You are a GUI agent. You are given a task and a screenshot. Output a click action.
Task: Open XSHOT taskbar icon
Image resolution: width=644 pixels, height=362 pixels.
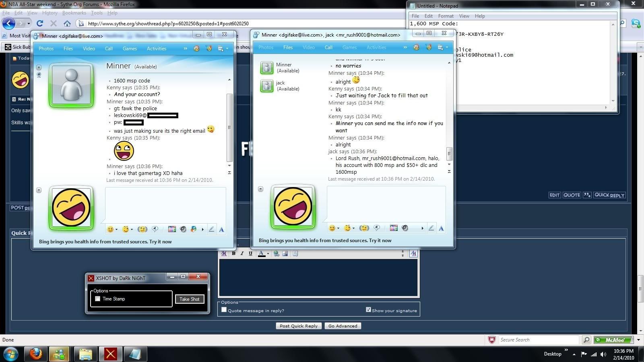tap(110, 354)
